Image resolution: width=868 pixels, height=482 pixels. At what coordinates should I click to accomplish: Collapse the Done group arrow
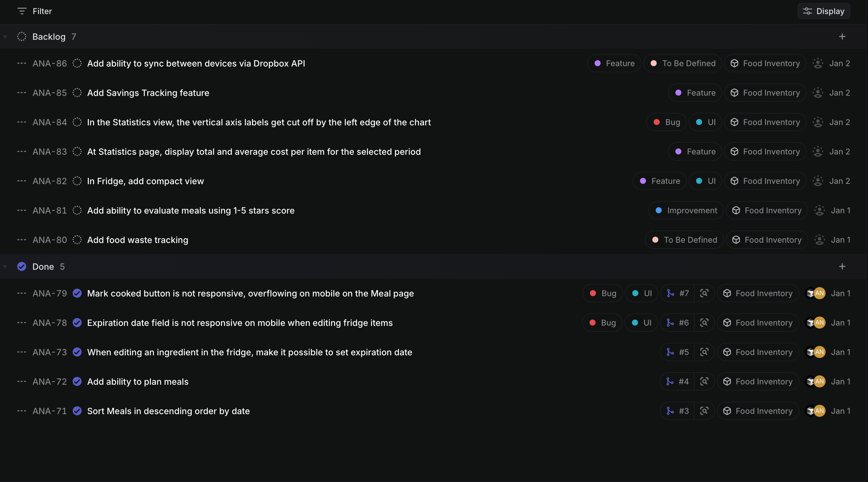pyautogui.click(x=5, y=266)
